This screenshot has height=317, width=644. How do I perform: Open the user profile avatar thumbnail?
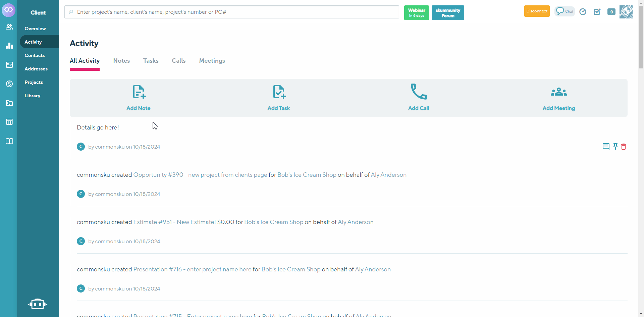[626, 12]
